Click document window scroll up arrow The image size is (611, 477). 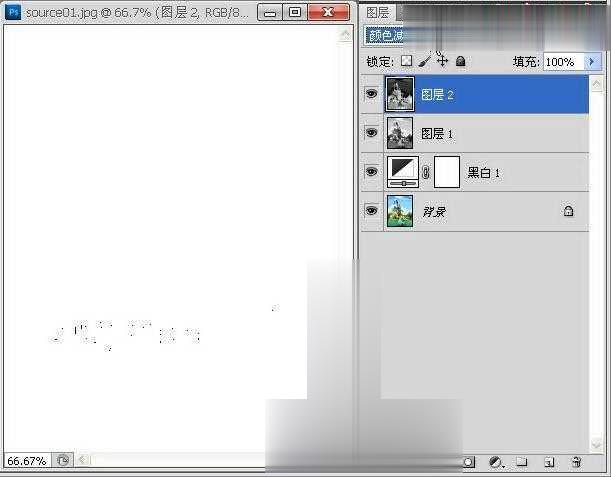pos(346,35)
